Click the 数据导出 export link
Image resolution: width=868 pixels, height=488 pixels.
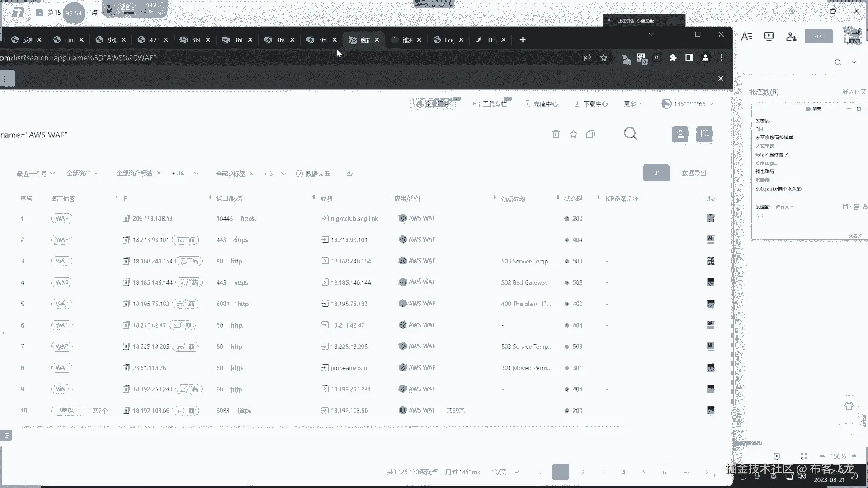[693, 173]
